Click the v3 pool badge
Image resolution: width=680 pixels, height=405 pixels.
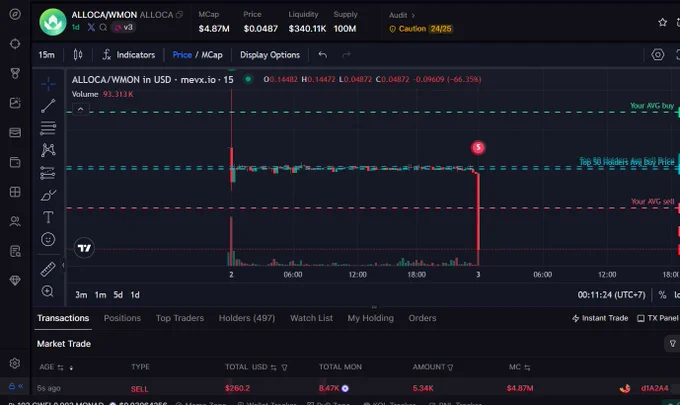pyautogui.click(x=124, y=27)
